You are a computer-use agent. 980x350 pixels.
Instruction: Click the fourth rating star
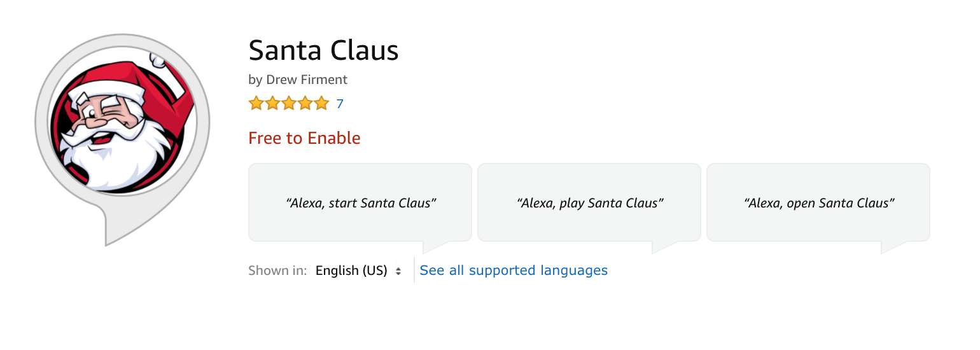pos(305,103)
